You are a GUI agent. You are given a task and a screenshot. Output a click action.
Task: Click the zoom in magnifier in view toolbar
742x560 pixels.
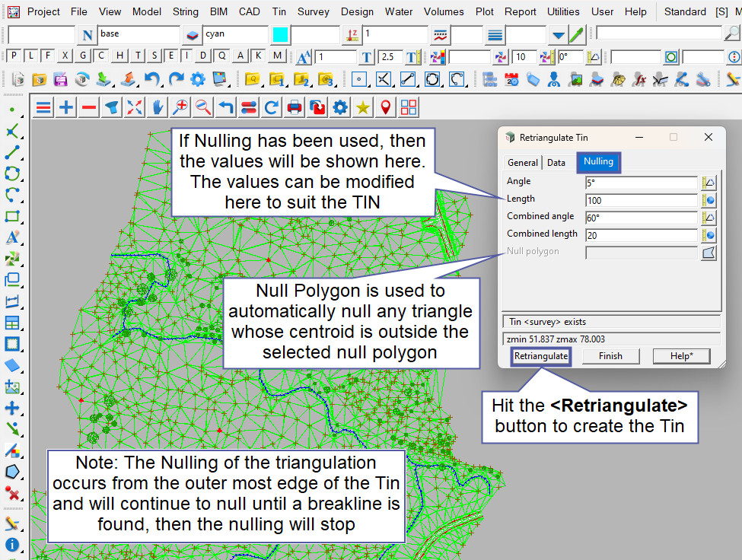[x=180, y=108]
